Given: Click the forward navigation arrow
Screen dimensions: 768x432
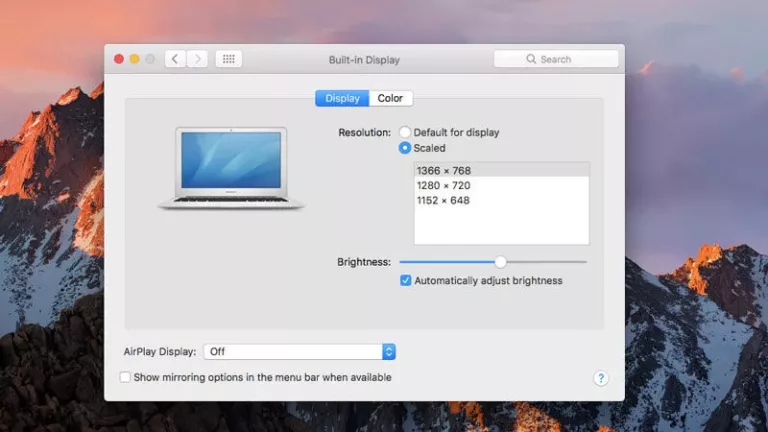Looking at the screenshot, I should (197, 59).
